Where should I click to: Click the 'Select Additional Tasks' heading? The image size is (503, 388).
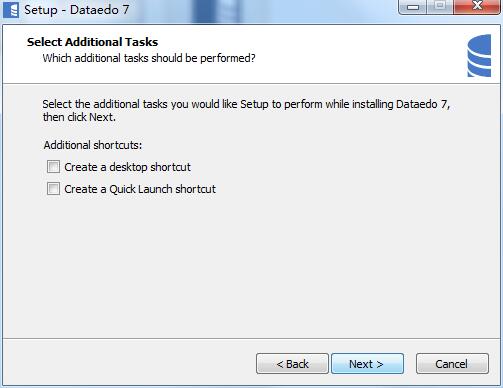pos(92,42)
